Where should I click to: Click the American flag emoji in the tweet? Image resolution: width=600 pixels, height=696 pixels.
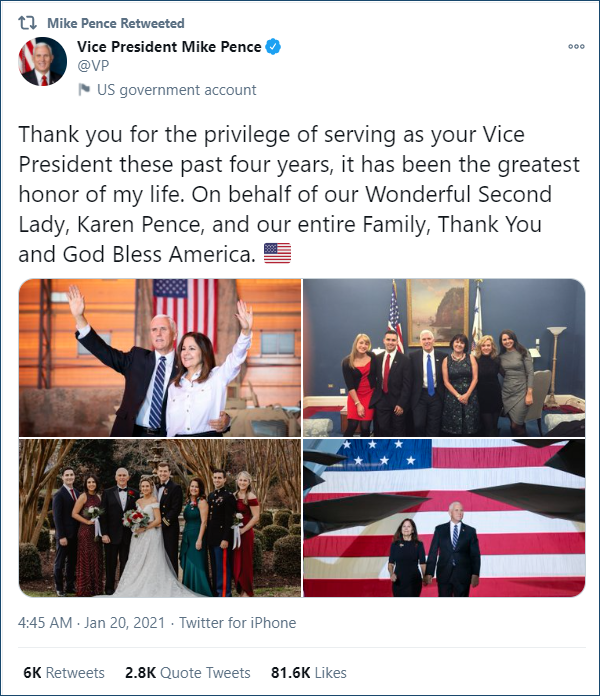tap(277, 254)
